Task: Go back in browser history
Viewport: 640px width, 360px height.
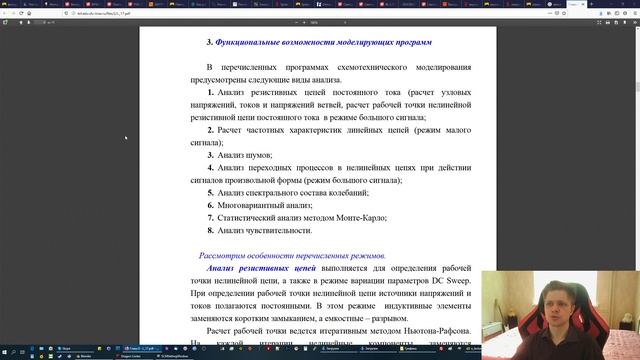Action: click(4, 13)
